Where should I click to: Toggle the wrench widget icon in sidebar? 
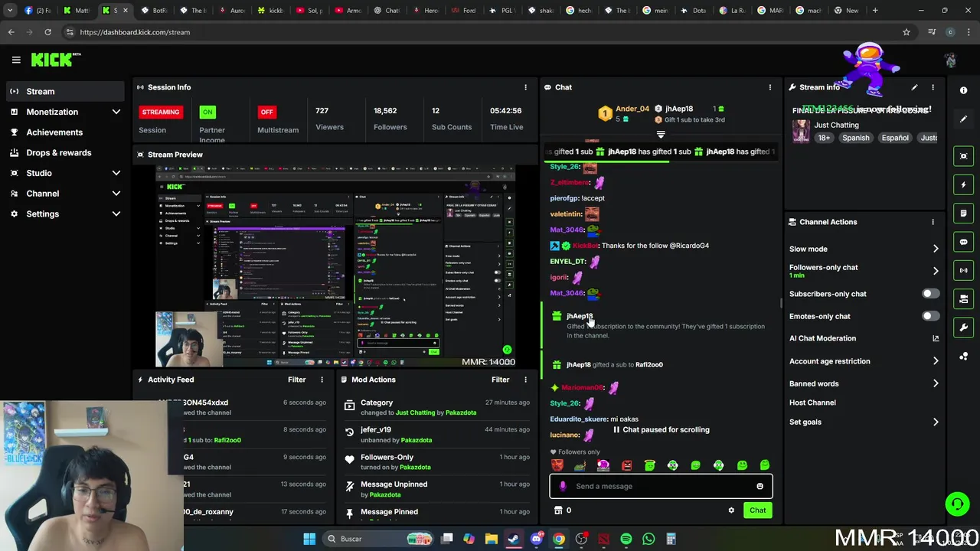click(x=963, y=328)
